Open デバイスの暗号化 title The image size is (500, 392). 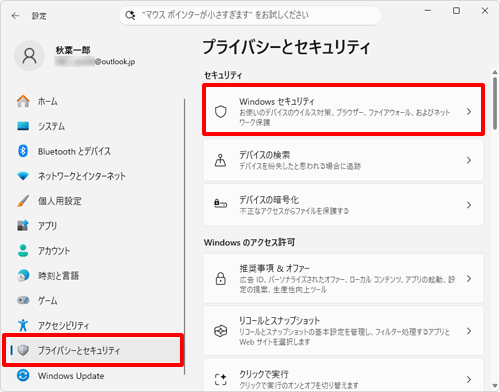(269, 200)
